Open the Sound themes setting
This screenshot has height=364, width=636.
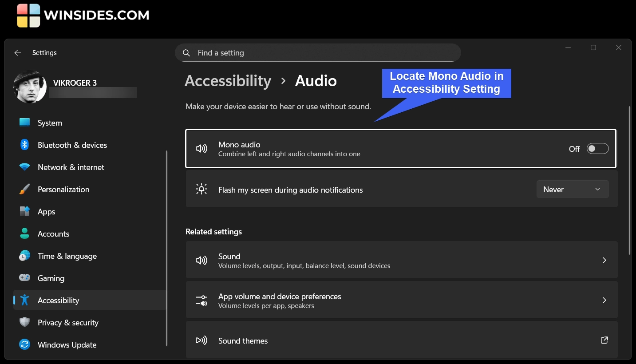243,341
